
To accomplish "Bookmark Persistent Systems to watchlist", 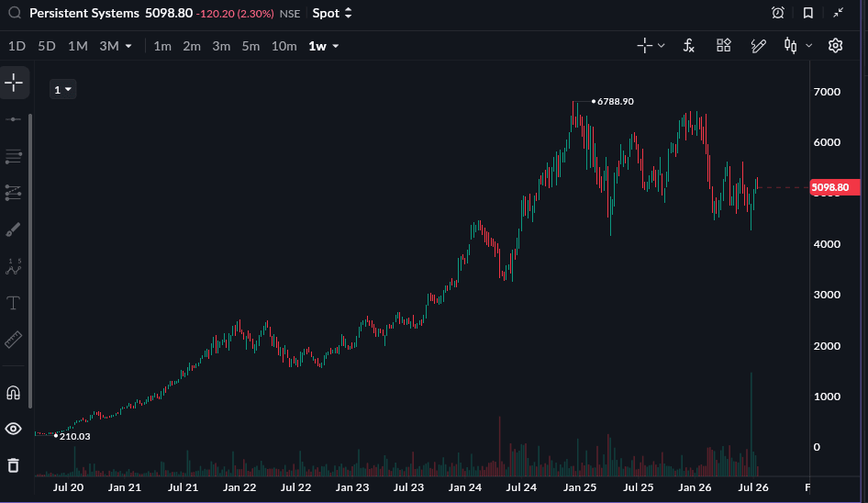I will point(808,13).
